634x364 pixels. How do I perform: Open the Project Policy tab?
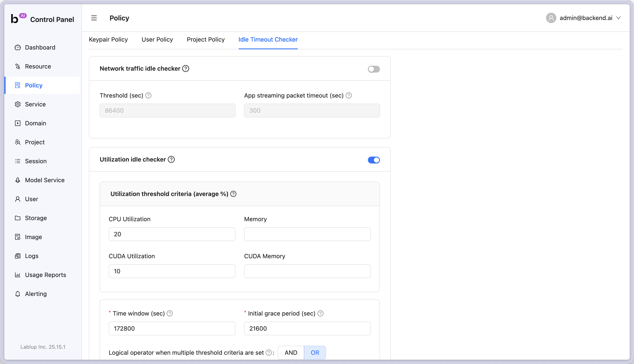[x=206, y=39]
